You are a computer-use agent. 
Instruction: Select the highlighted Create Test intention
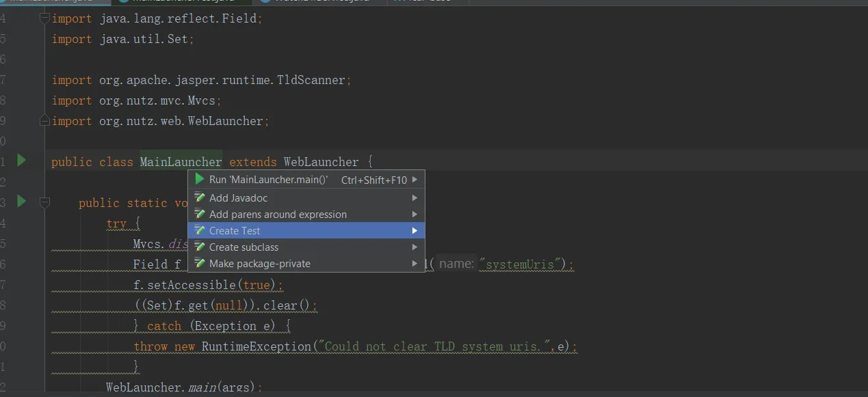coord(306,230)
